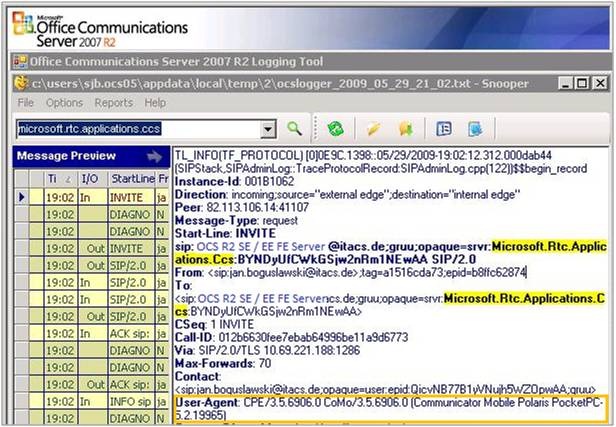616x427 pixels.
Task: Click the Max-Forwards: 70 line
Action: coord(223,363)
